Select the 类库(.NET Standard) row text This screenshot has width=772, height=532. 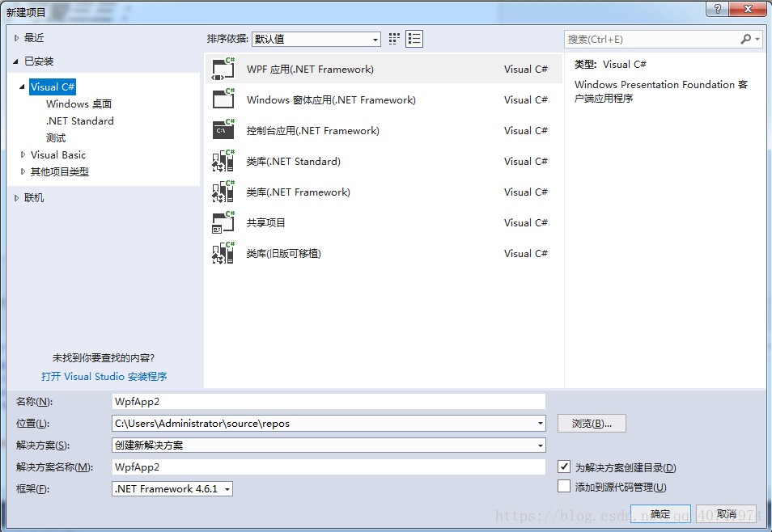[x=294, y=162]
